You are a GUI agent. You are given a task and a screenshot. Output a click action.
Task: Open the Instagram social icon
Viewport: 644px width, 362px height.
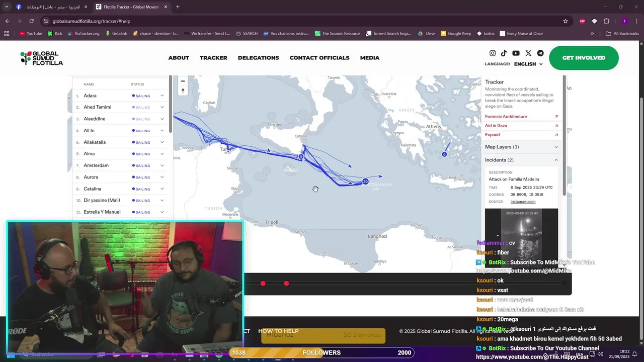(x=493, y=53)
